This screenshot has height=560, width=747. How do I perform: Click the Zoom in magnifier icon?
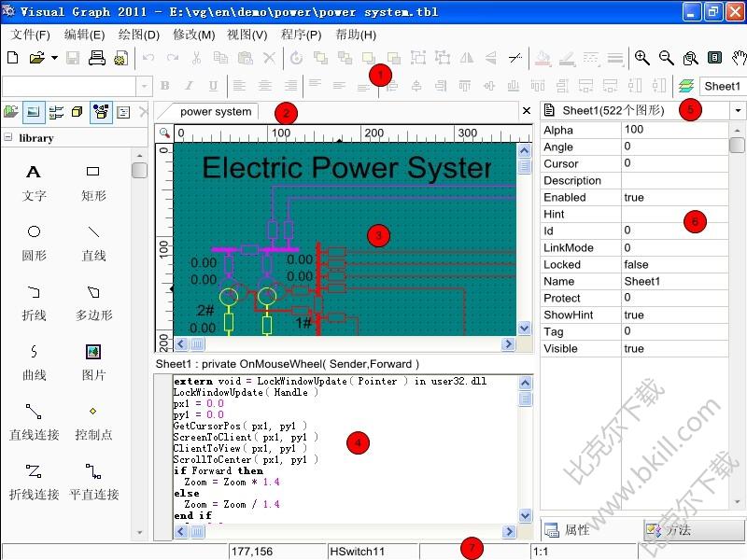642,58
